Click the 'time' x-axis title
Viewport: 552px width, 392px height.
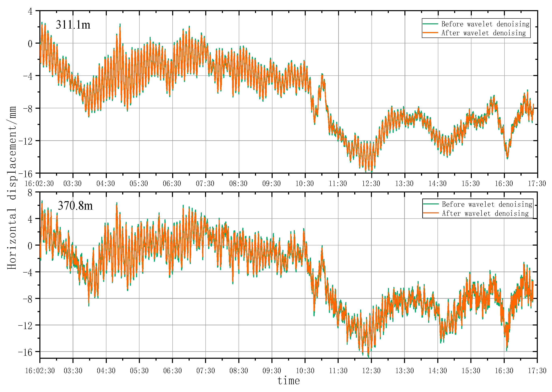tap(288, 381)
